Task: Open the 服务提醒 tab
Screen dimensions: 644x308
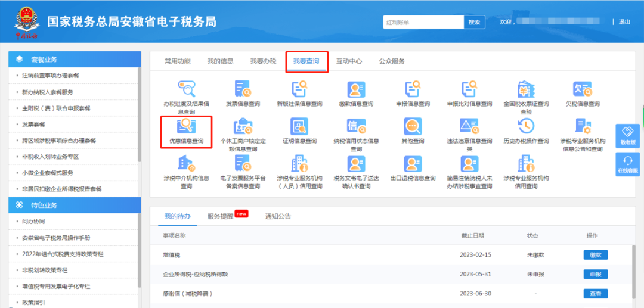Action: pyautogui.click(x=220, y=216)
